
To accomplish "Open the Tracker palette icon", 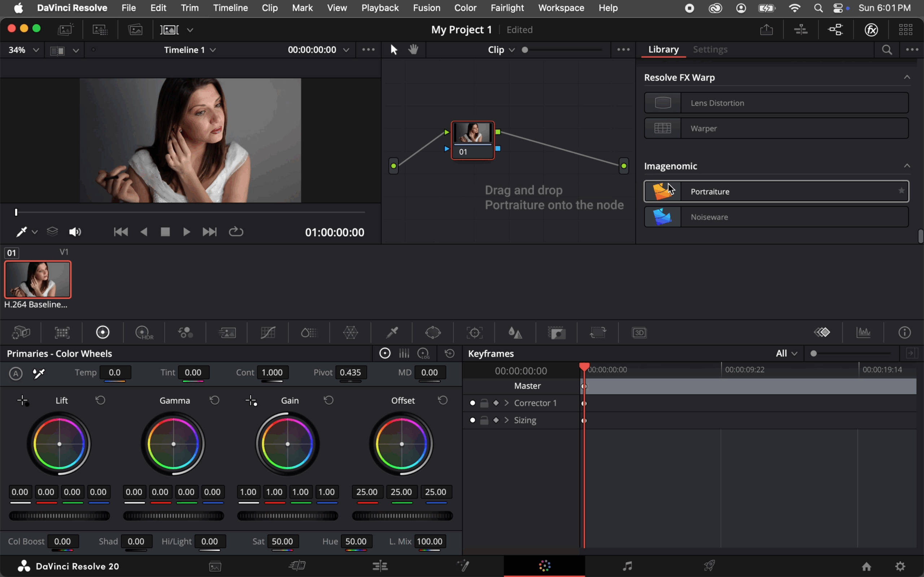I will pos(474,332).
